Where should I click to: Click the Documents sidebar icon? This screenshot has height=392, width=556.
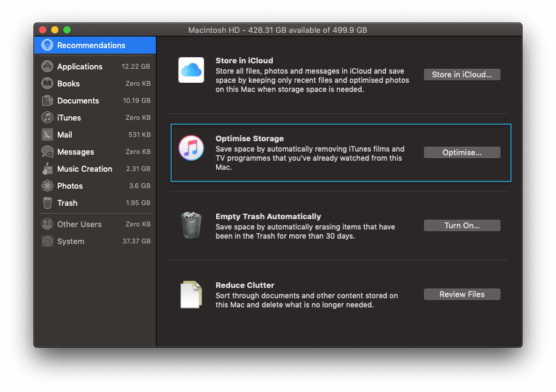47,100
